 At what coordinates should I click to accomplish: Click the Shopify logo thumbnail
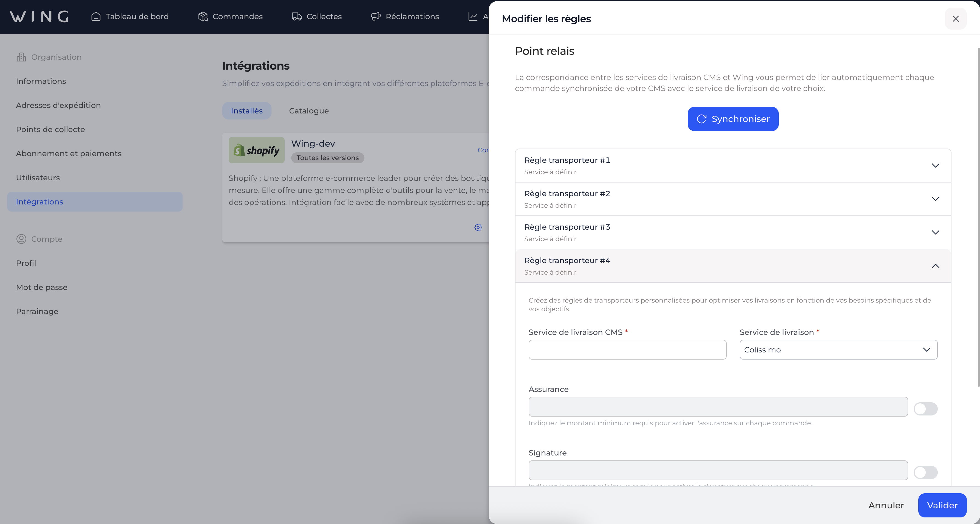[x=256, y=150]
